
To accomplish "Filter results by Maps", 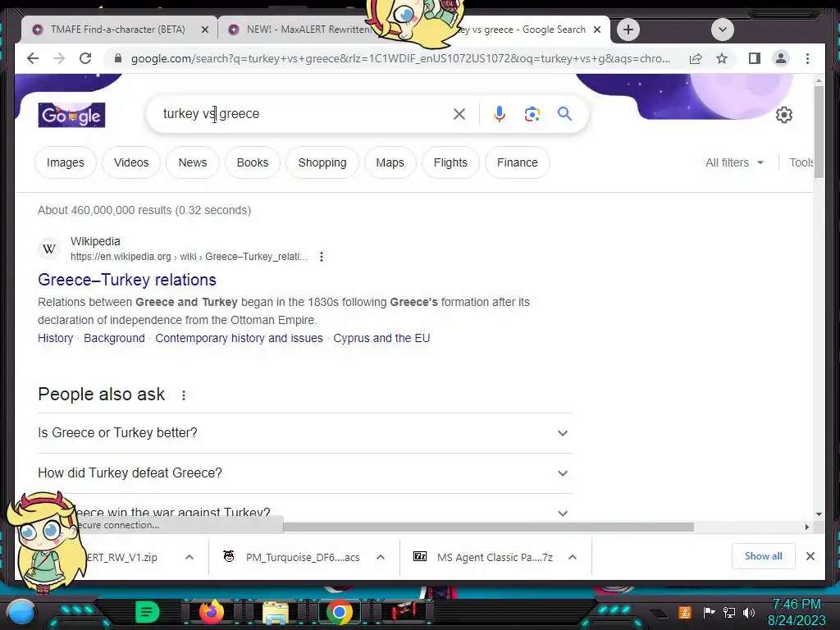I will (x=390, y=162).
